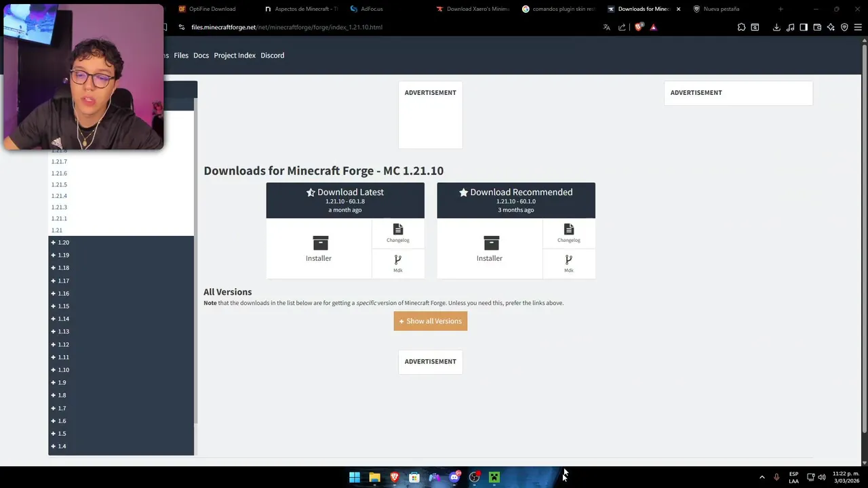This screenshot has width=868, height=488.
Task: Click the share icon in the address bar
Action: [x=622, y=27]
